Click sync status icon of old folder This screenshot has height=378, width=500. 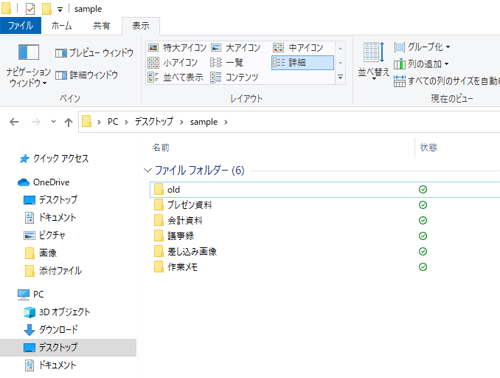[423, 190]
